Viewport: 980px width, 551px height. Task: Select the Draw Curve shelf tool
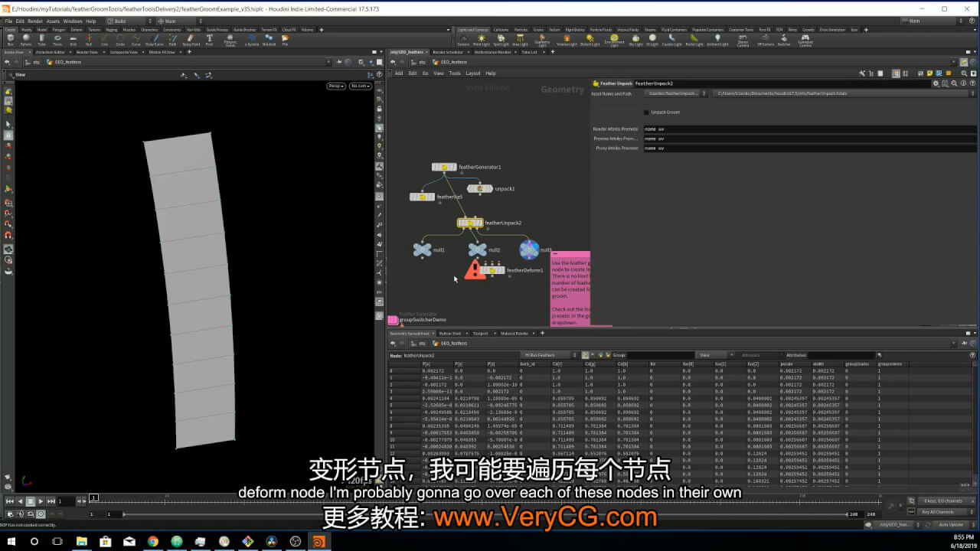(155, 40)
